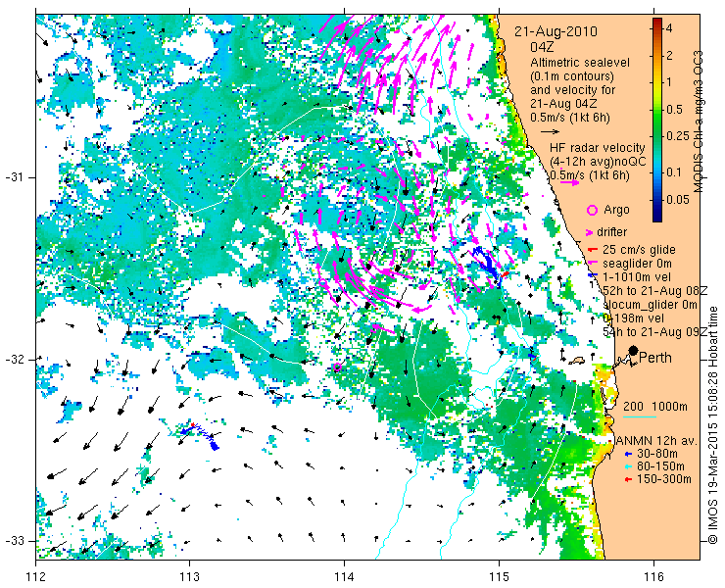Image resolution: width=725 pixels, height=588 pixels.
Task: Click the '(4-12h avg)noQC' text
Action: pos(598,162)
